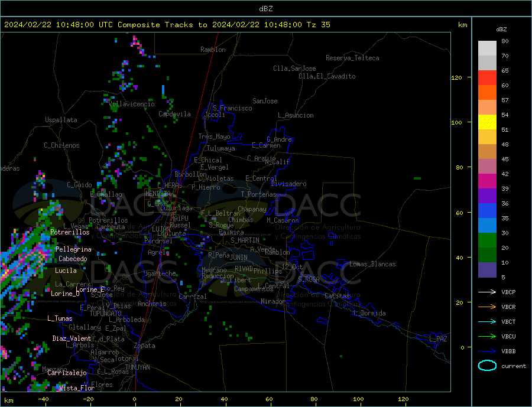Screen dimensions: 532x407
Task: Click the L_Tunas map label
Action: [x=60, y=318]
